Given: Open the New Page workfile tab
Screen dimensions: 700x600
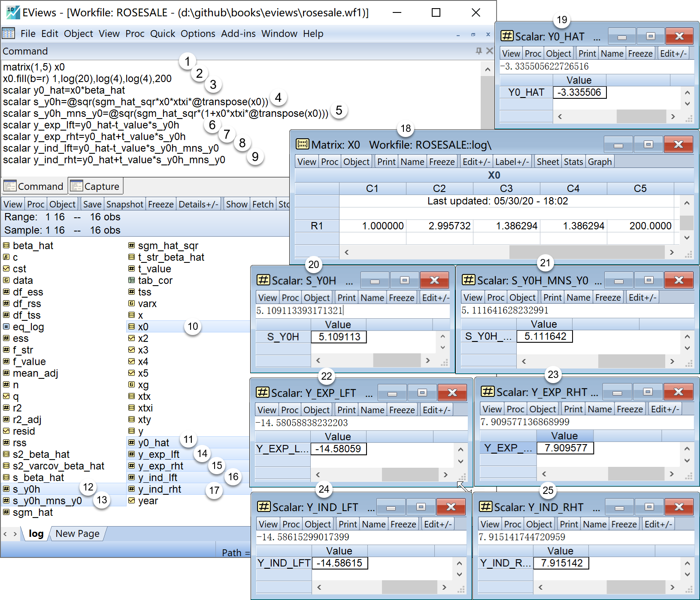Looking at the screenshot, I should tap(77, 534).
